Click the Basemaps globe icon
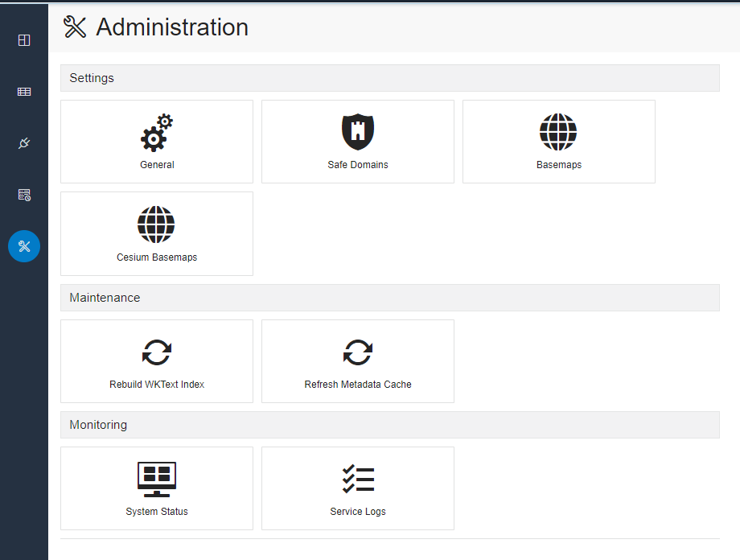 [x=558, y=132]
